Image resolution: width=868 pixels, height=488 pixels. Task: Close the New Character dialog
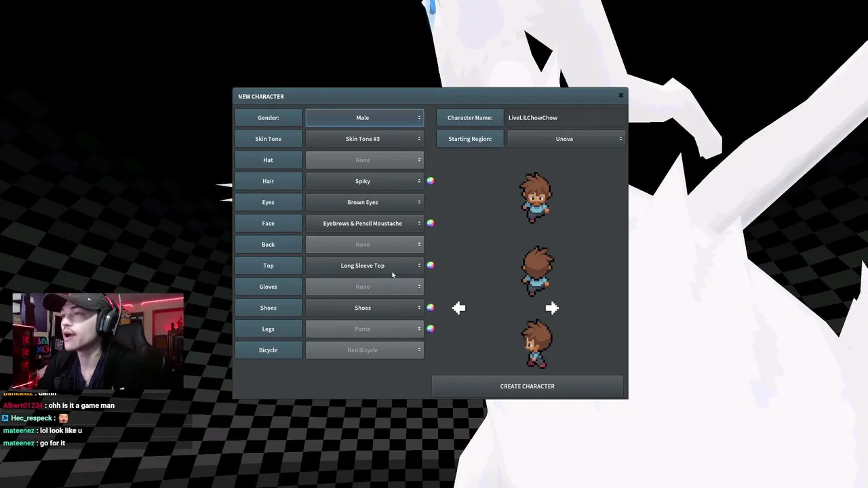(x=620, y=96)
